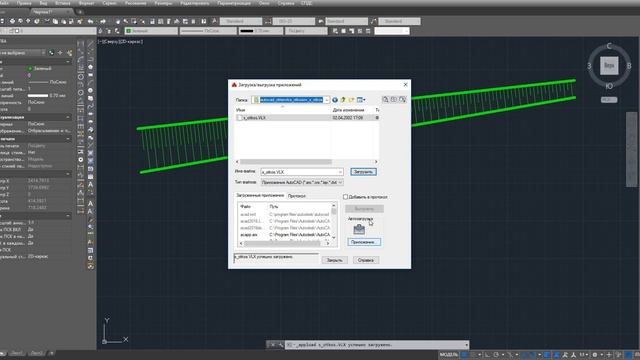Viewport: 640px width, 360px height.
Task: Select the acapp.arx row in loaded applications
Action: tap(286, 235)
